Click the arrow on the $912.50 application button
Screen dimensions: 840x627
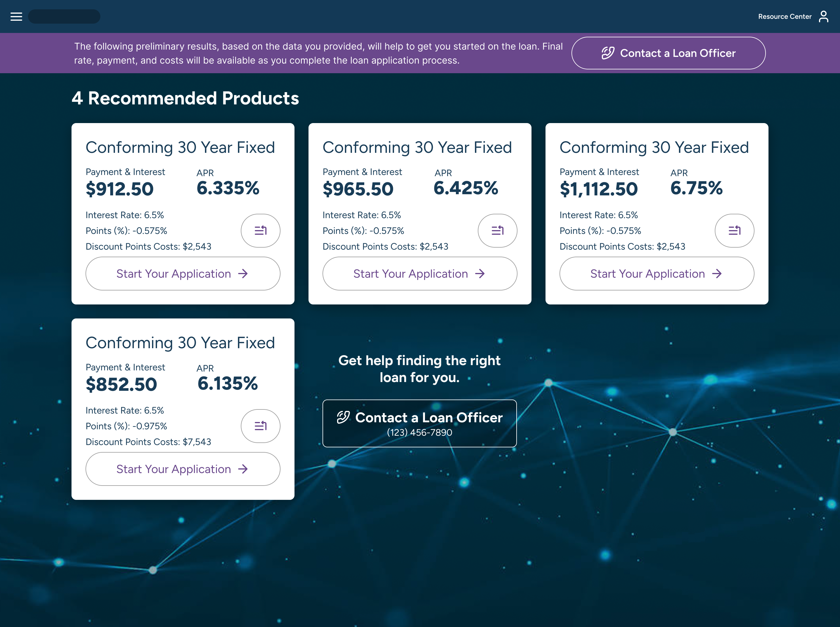click(245, 273)
